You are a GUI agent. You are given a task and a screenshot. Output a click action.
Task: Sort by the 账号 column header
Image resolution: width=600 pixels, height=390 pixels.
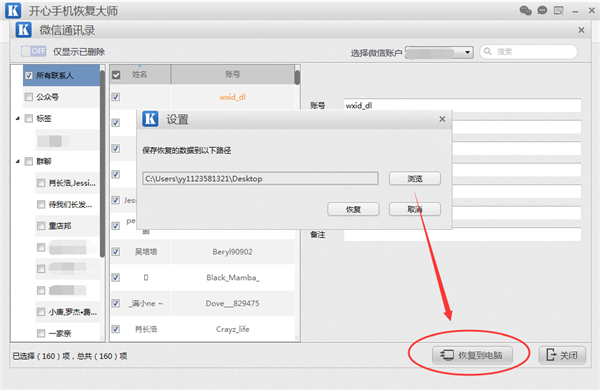(232, 74)
